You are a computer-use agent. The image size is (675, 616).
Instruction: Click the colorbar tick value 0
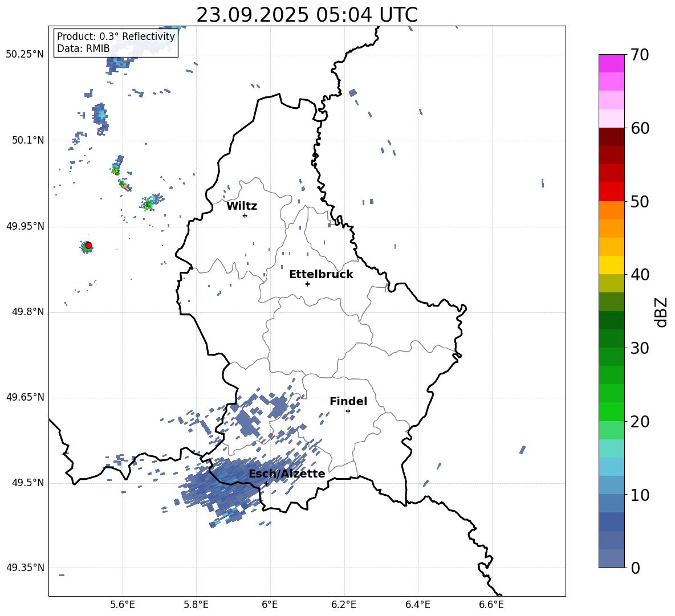[x=636, y=568]
